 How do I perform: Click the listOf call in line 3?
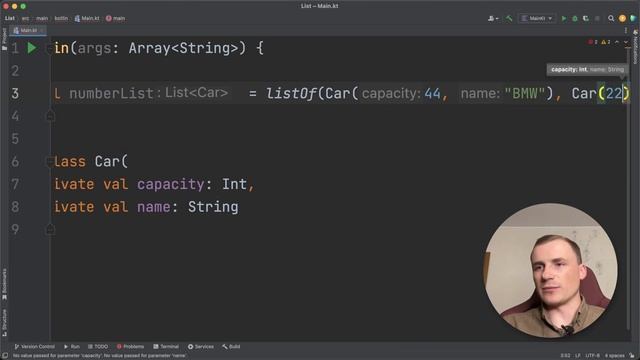(x=291, y=93)
